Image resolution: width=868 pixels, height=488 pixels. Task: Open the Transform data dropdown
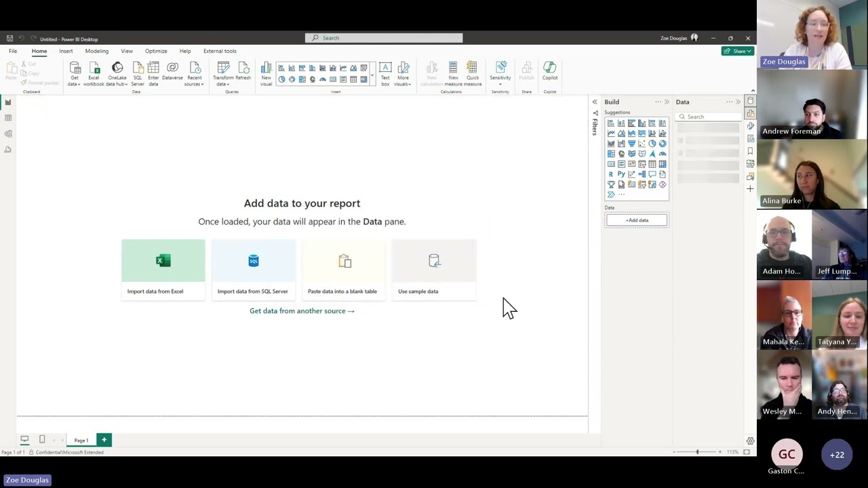223,73
